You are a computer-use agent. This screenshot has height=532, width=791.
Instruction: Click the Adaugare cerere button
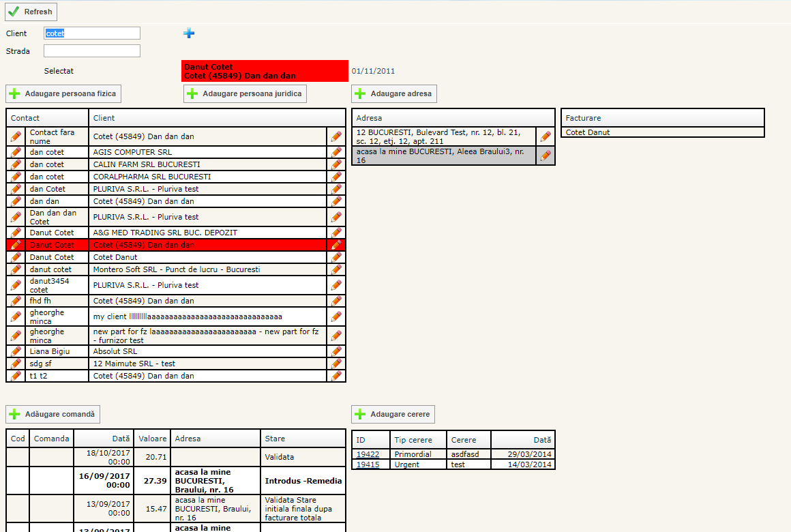click(x=393, y=414)
